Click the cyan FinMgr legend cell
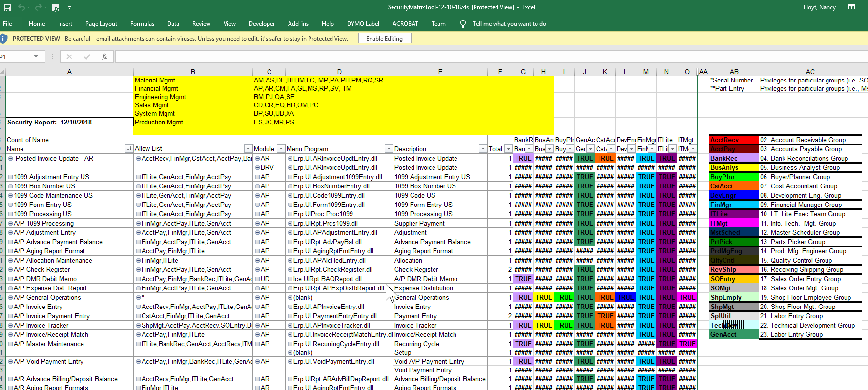 click(734, 205)
